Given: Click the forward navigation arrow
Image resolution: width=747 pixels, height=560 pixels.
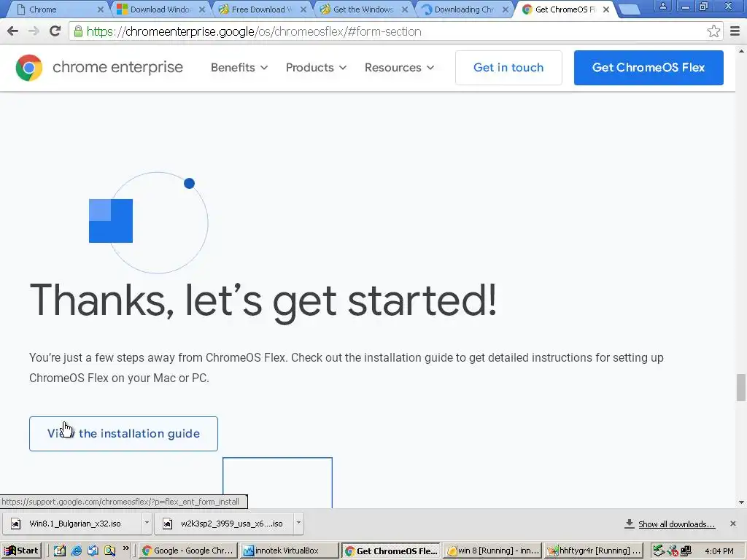Looking at the screenshot, I should [x=34, y=31].
